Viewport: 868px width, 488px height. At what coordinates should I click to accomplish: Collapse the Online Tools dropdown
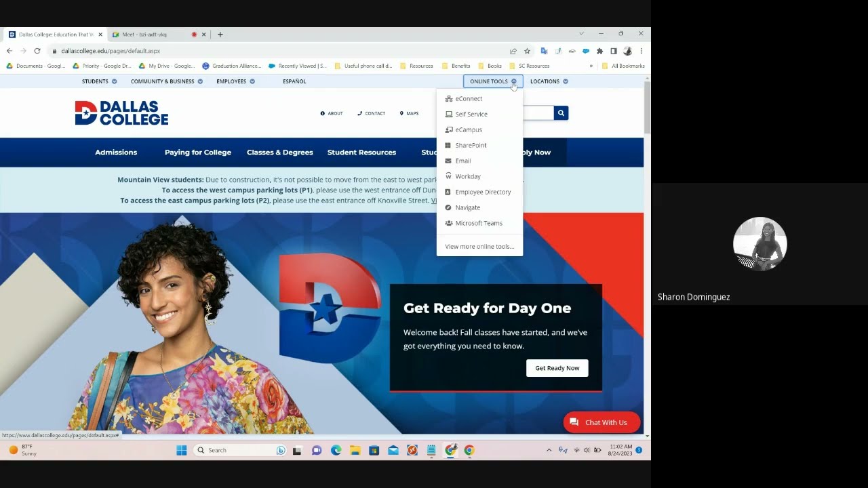(493, 81)
